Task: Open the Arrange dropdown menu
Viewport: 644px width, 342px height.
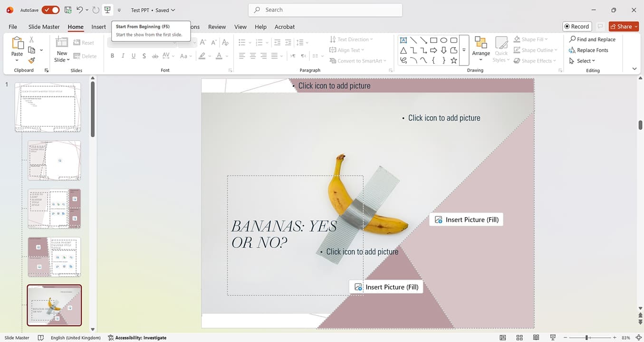Action: point(481,50)
